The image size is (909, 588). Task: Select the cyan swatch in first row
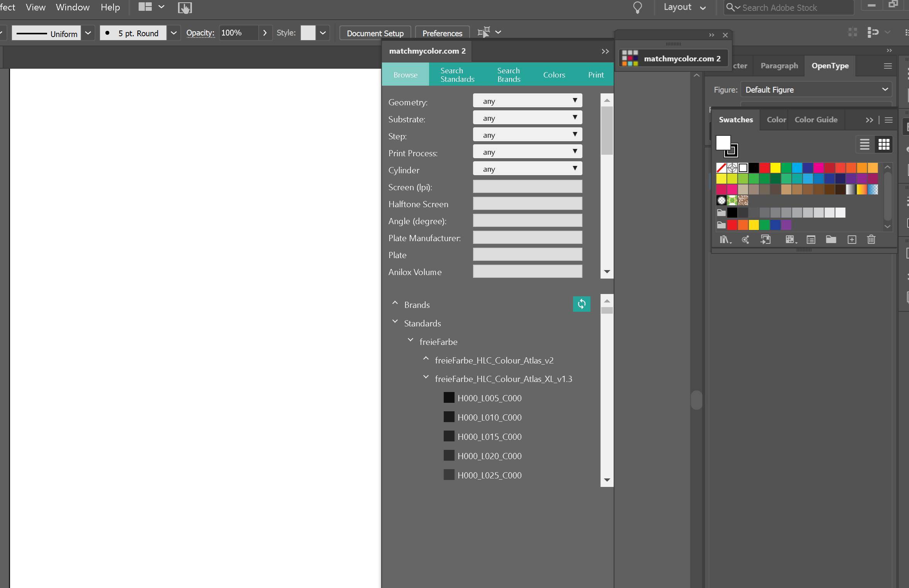coord(797,168)
